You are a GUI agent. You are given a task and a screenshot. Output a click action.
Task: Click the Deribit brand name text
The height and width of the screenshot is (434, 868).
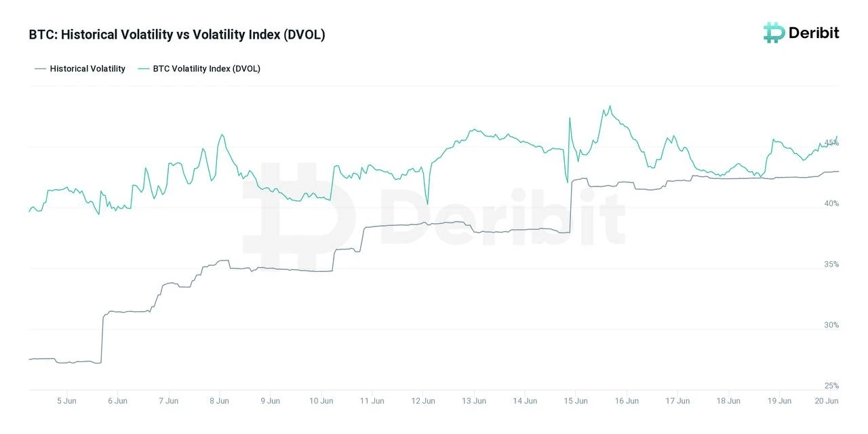pyautogui.click(x=813, y=33)
